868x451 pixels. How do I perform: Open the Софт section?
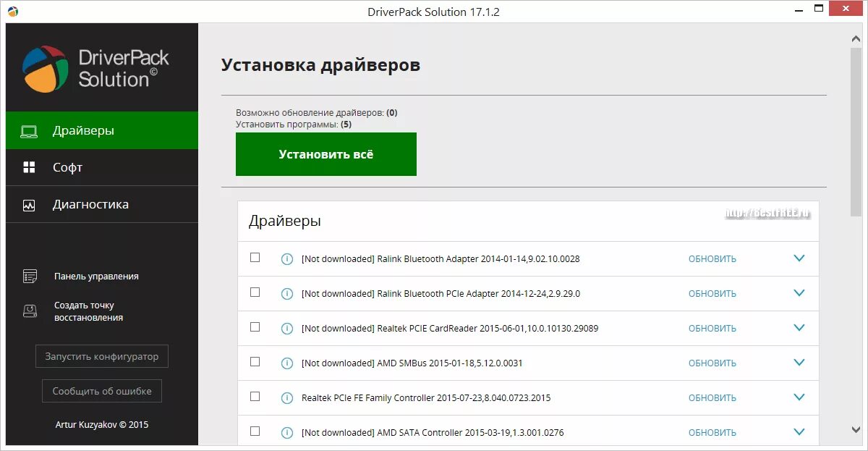pos(102,167)
